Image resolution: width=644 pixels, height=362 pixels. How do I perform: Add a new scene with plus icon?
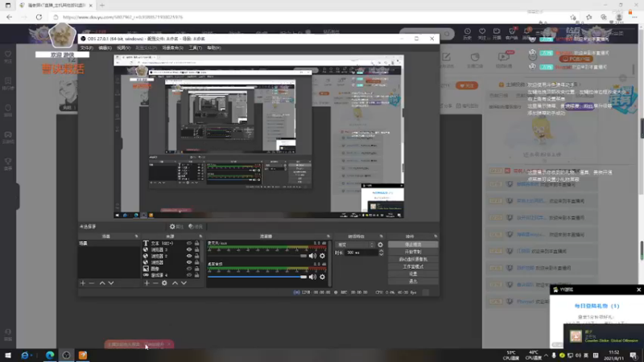tap(83, 283)
